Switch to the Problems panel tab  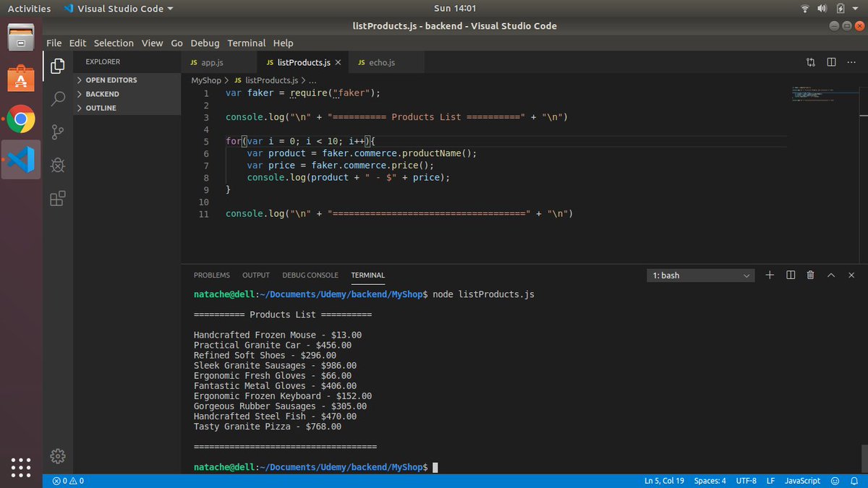tap(211, 275)
